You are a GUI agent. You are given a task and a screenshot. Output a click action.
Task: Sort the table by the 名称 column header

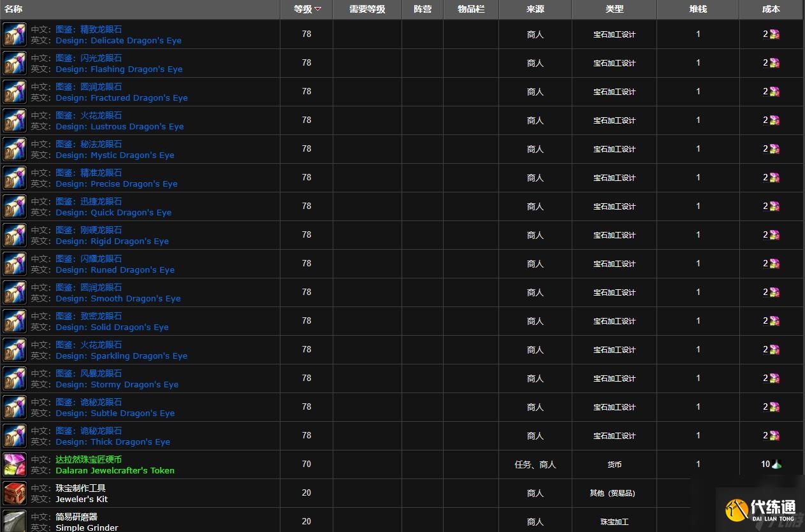tap(140, 10)
